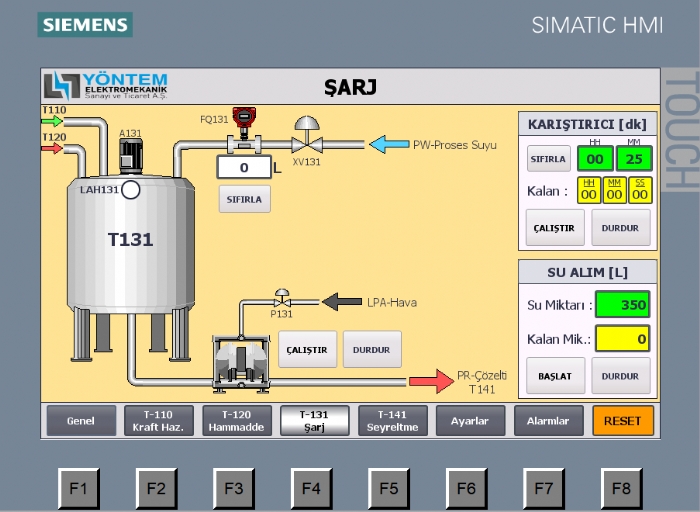
Task: Stop mixer with DURDUR in Karıştırıcı panel
Action: 620,228
